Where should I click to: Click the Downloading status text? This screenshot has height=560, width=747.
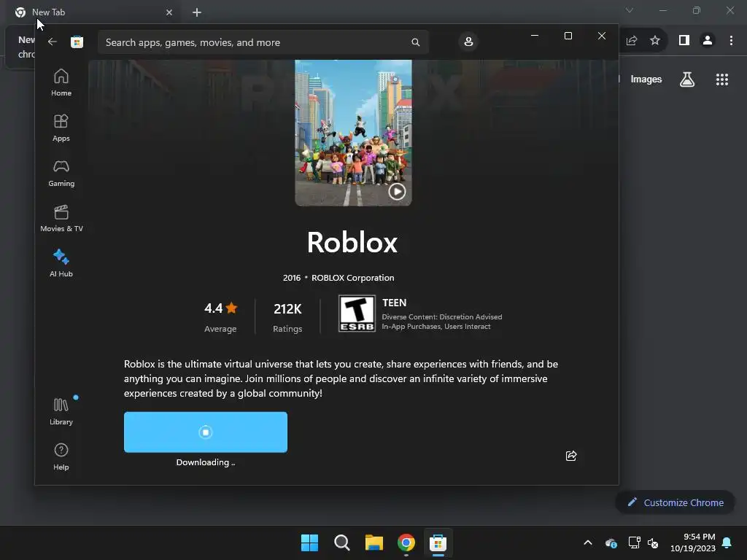pos(205,462)
